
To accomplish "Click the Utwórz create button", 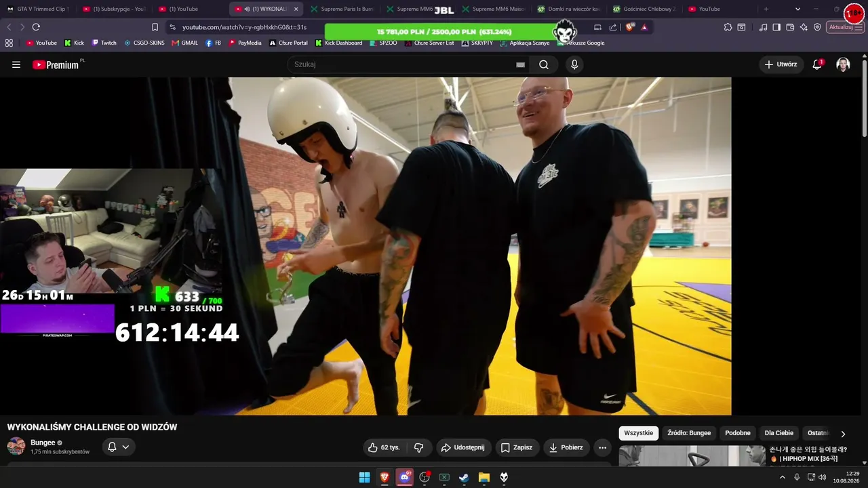I will tap(781, 64).
